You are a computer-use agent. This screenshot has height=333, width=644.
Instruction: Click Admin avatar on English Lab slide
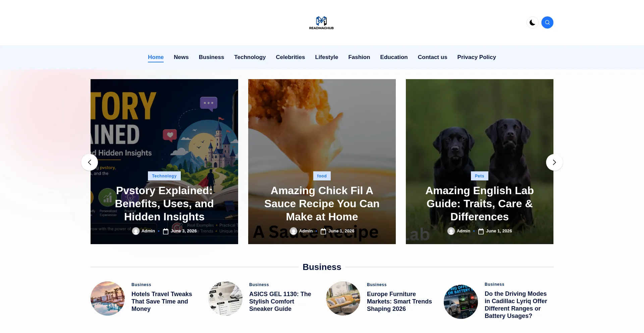tap(451, 231)
